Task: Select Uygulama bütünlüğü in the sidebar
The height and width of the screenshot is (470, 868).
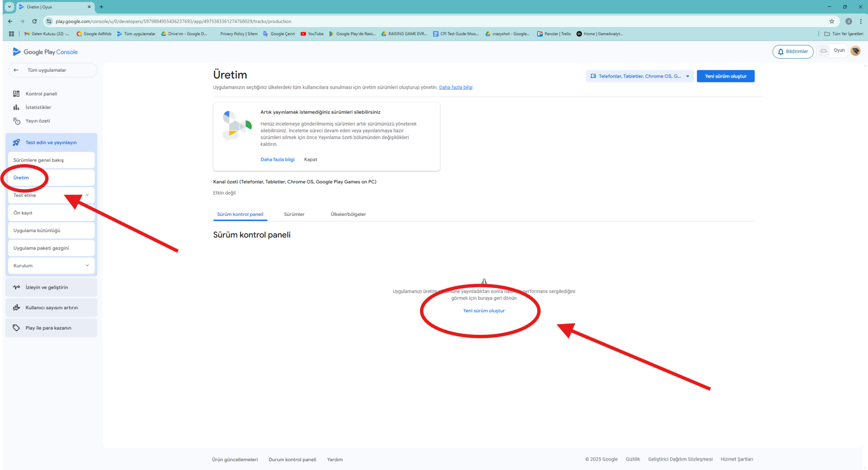Action: (37, 230)
